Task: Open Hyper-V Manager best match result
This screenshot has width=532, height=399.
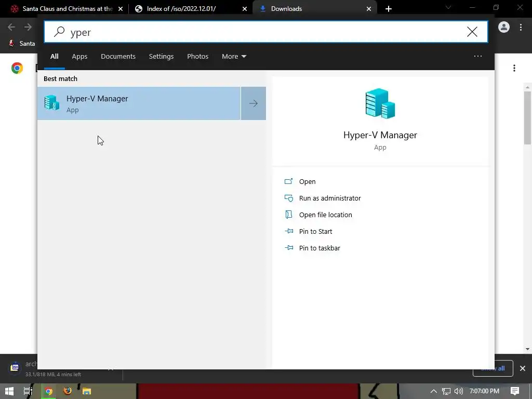Action: coord(139,103)
